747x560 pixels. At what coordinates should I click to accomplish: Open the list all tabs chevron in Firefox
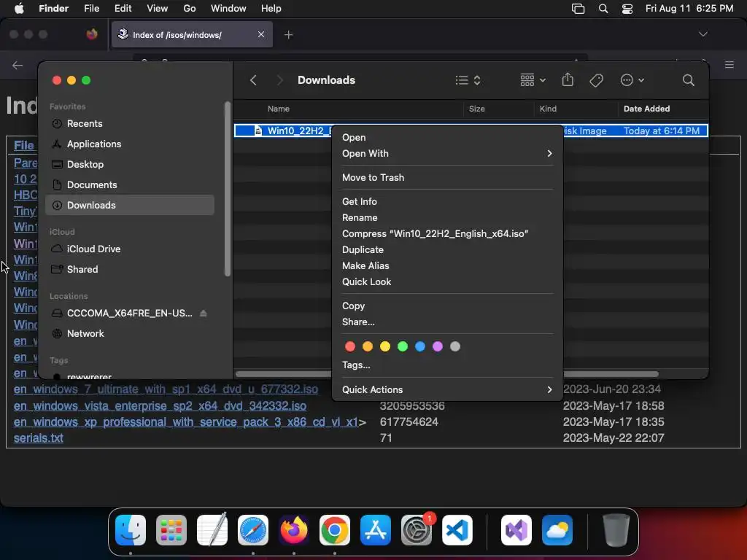[x=703, y=34]
